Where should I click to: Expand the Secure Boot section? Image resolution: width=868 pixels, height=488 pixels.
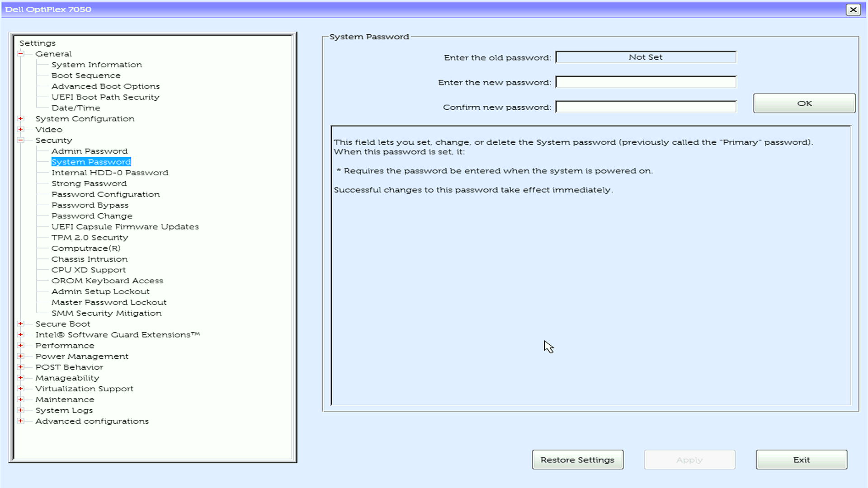(x=21, y=324)
